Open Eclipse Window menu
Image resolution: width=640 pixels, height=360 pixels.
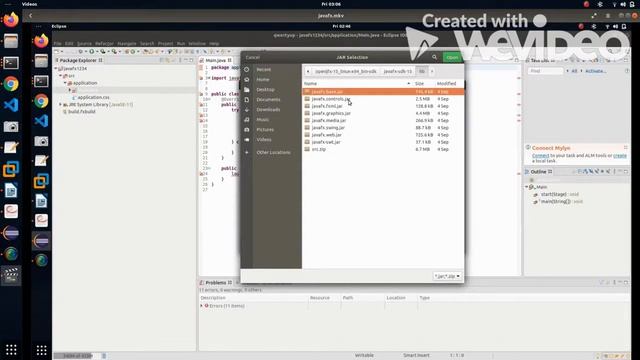[197, 43]
